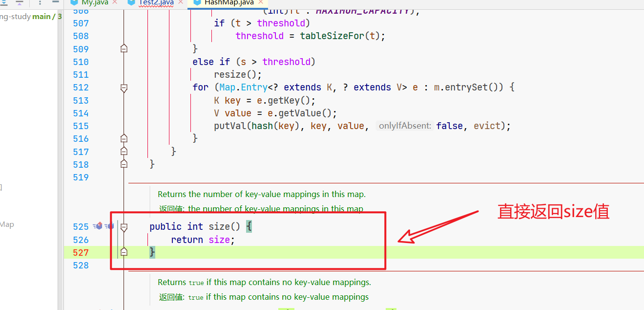Collapse the size() method at line 525
Image resolution: width=644 pixels, height=310 pixels.
124,227
